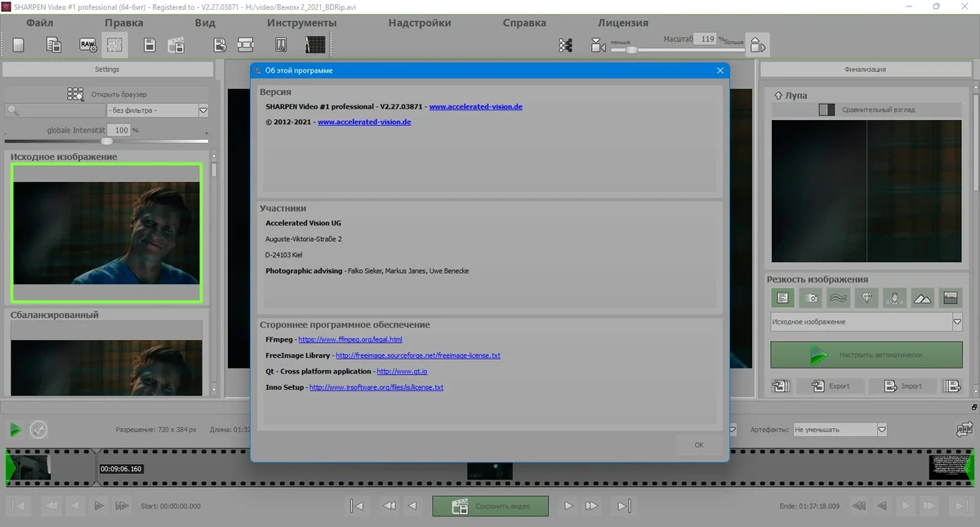Select the Сбалансированный preset thumbnail
The height and width of the screenshot is (527, 980).
click(x=106, y=359)
